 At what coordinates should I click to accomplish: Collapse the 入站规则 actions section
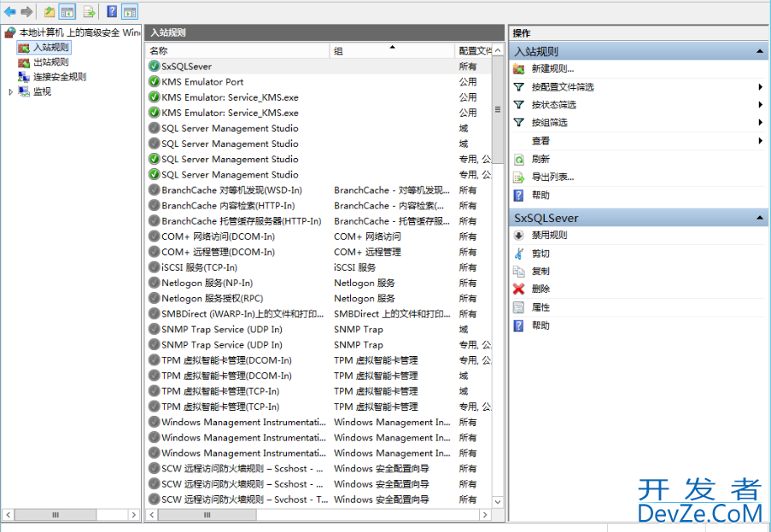760,51
